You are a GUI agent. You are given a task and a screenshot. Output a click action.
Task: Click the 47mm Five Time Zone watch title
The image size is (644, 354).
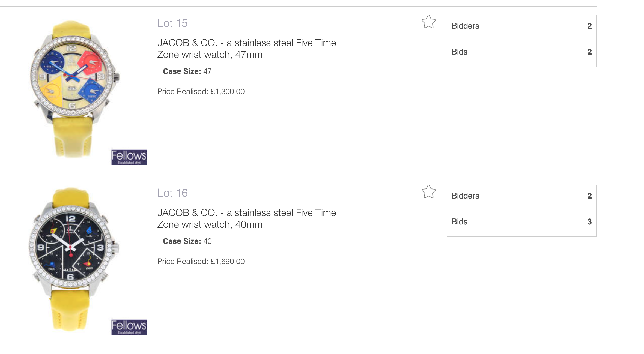pos(246,49)
